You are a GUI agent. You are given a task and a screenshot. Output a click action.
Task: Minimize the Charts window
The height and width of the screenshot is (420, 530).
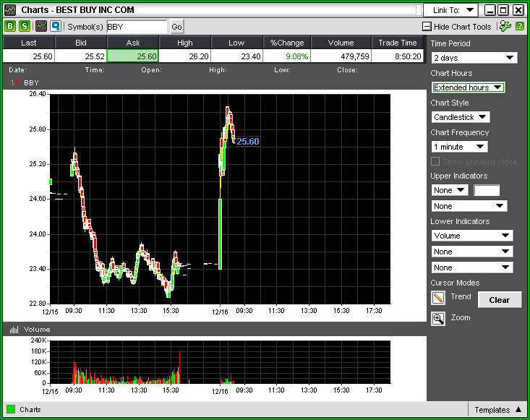coord(490,10)
